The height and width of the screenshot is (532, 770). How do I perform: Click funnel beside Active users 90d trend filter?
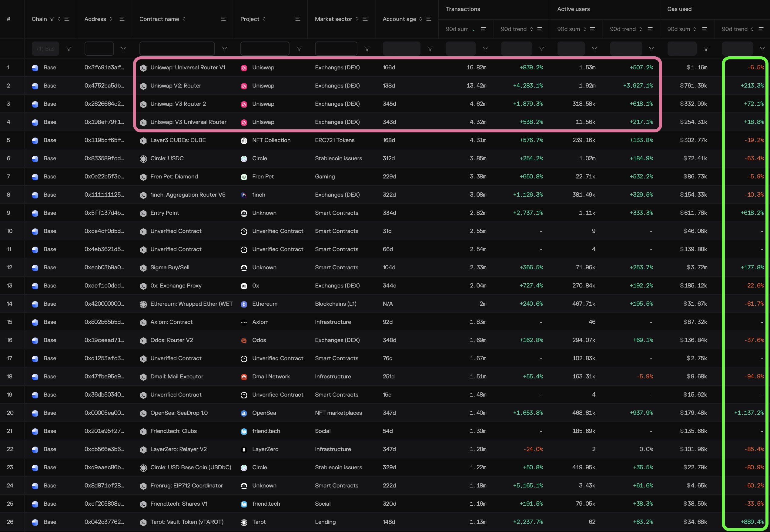click(651, 49)
